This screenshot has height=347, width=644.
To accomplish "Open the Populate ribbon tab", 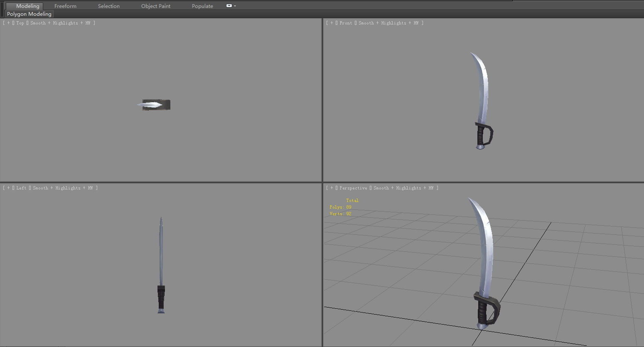I will tap(202, 6).
